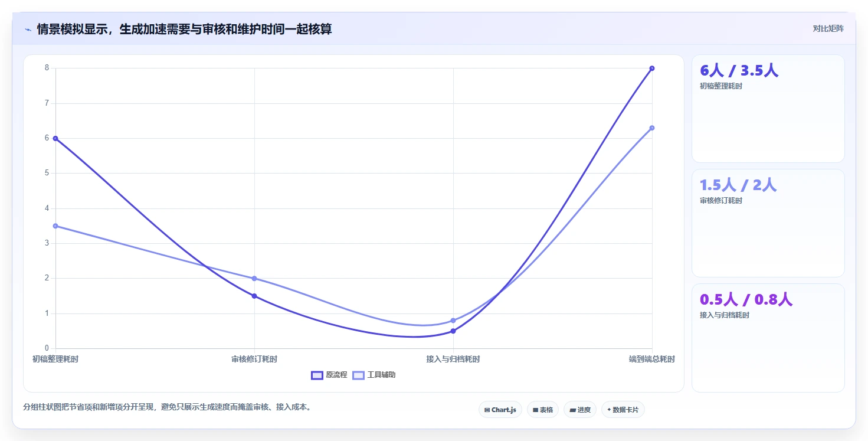The image size is (868, 441).
Task: Click the 接入与归档耗时 caption in the third card
Action: (x=725, y=315)
